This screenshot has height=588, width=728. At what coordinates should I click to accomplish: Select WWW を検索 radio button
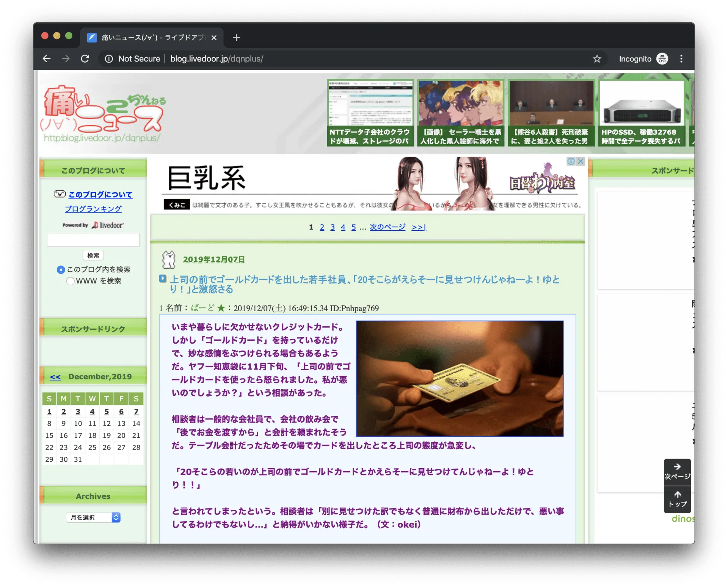pyautogui.click(x=70, y=281)
